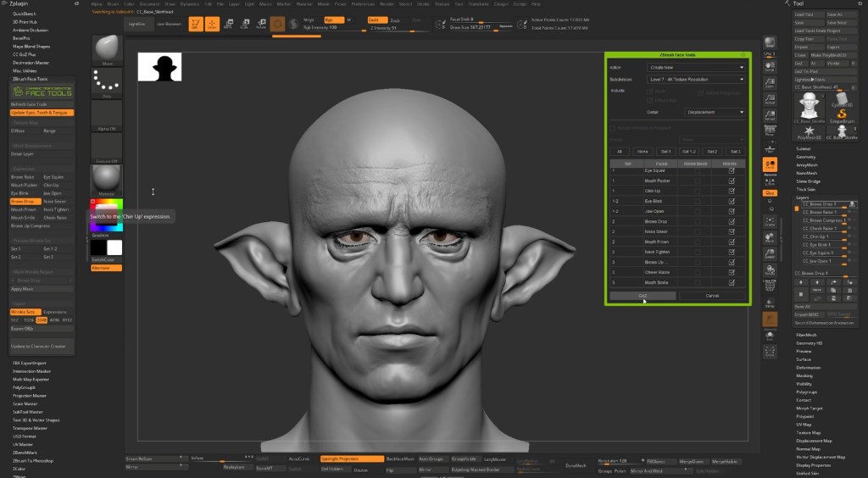Toggle the Local symmetry orange icon
This screenshot has width=868, height=478.
[x=770, y=164]
